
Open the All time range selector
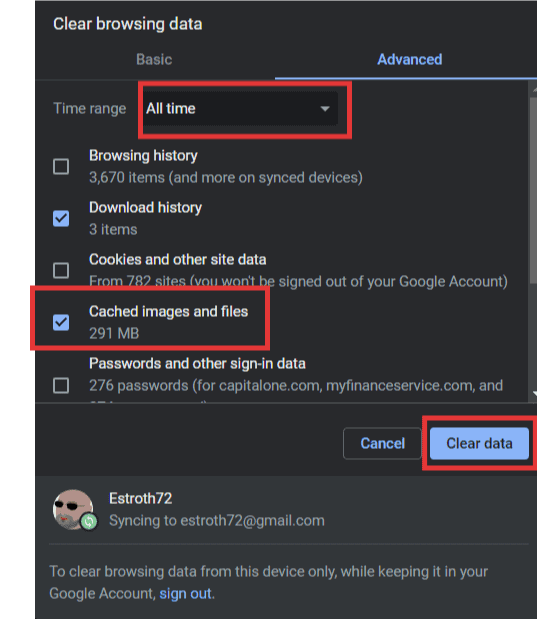pos(240,109)
